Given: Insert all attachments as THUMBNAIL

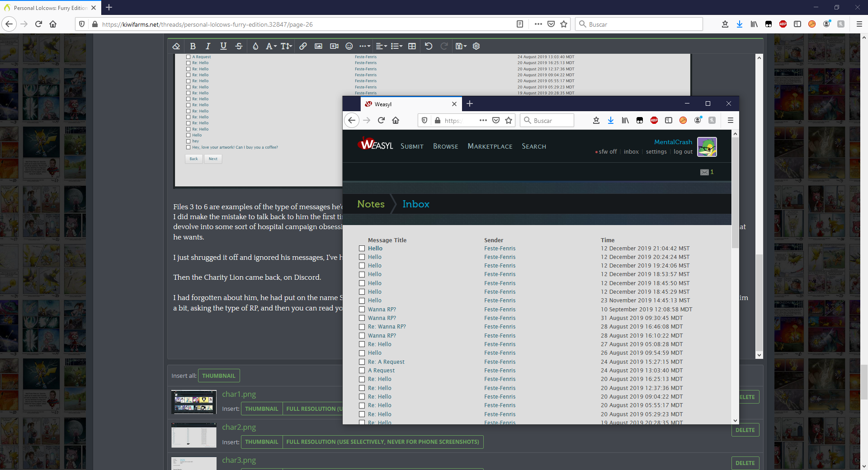Looking at the screenshot, I should (219, 376).
